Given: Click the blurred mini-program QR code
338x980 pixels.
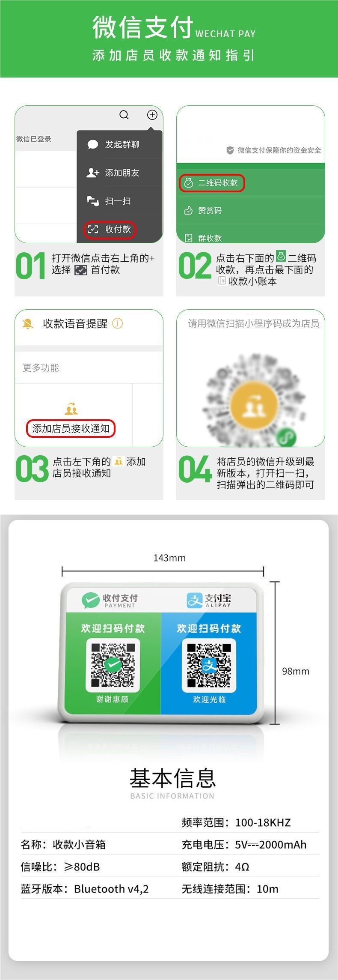Looking at the screenshot, I should [x=251, y=399].
